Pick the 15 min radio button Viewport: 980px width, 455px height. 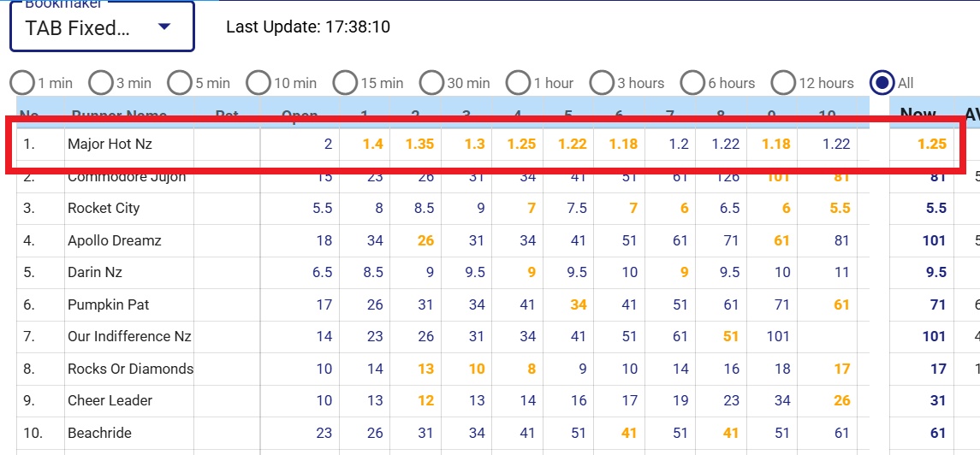(345, 83)
